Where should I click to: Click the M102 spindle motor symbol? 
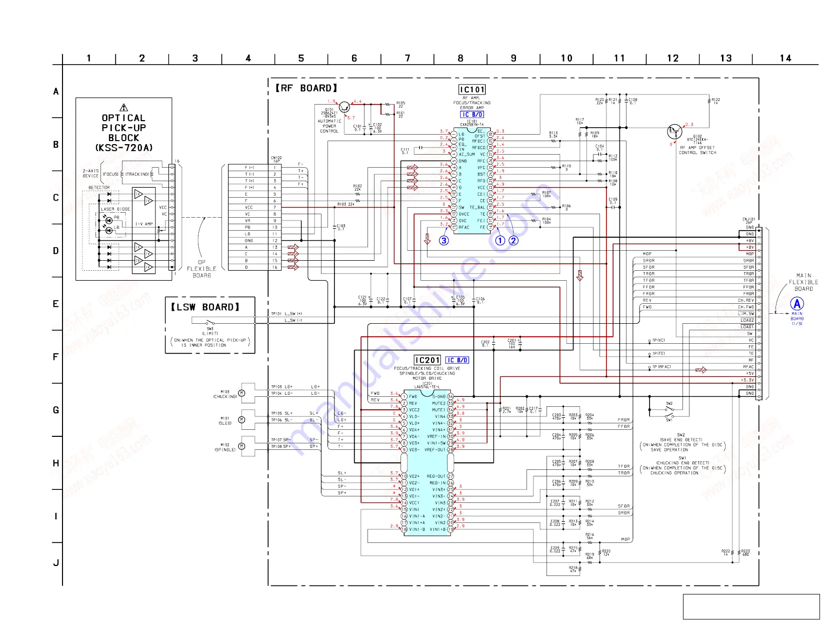point(242,446)
